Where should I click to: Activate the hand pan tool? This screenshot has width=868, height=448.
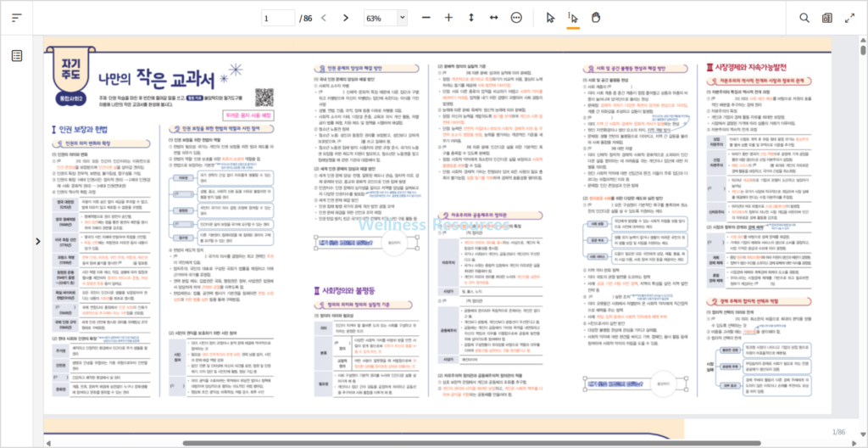click(596, 18)
